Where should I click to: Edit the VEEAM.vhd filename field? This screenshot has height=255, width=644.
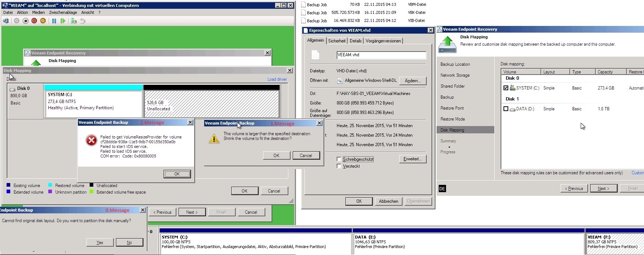[381, 55]
